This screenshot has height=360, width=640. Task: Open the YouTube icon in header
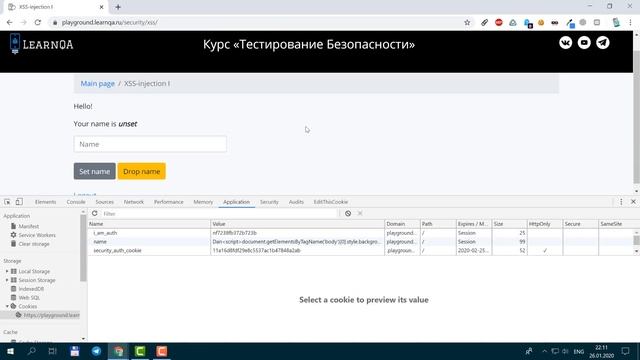click(584, 42)
